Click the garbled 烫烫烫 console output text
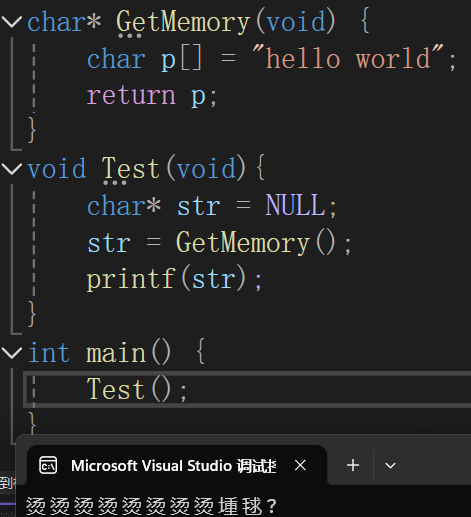Viewport: 471px width, 517px height. coord(151,506)
